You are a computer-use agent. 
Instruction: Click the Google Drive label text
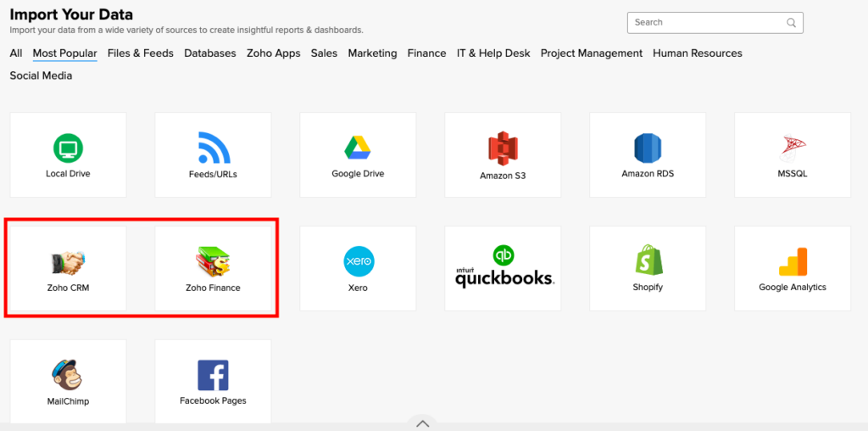(x=358, y=174)
